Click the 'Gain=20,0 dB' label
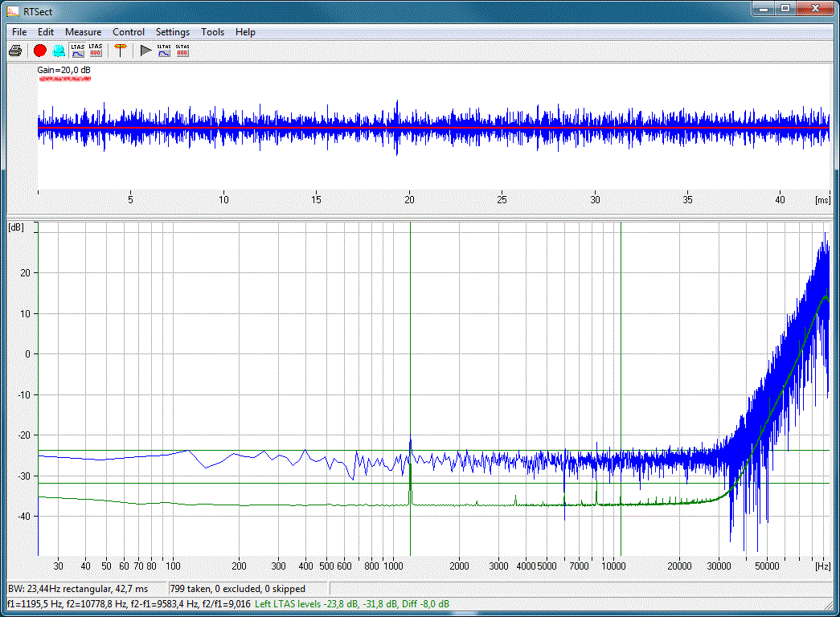Image resolution: width=840 pixels, height=617 pixels. click(64, 70)
